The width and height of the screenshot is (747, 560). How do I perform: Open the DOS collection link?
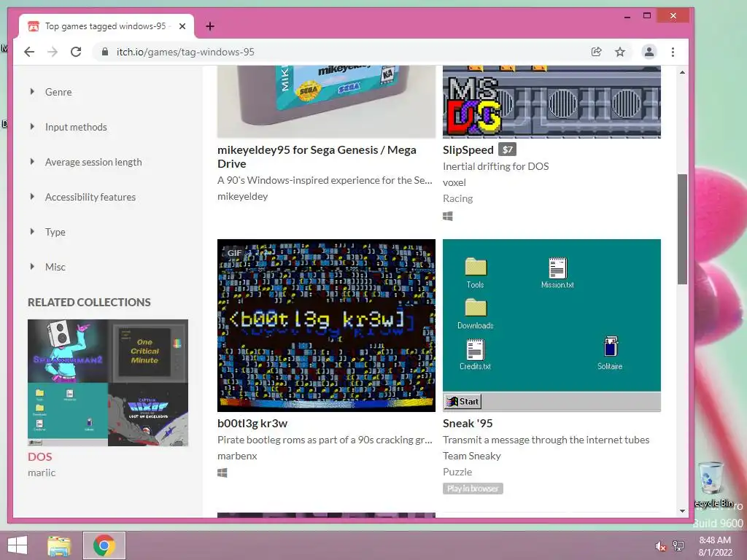click(39, 456)
